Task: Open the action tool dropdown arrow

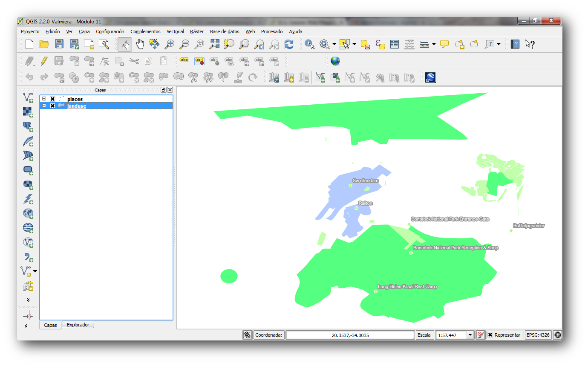Action: (334, 44)
